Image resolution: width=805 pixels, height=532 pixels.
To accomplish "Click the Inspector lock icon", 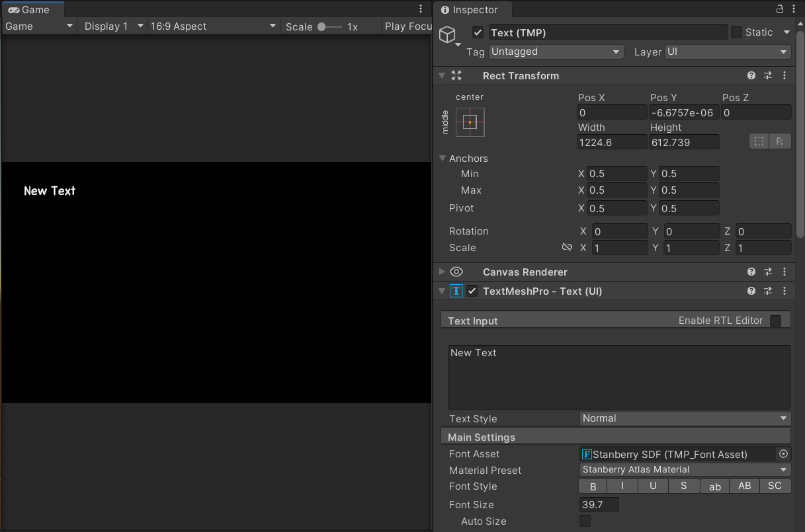I will pos(779,9).
